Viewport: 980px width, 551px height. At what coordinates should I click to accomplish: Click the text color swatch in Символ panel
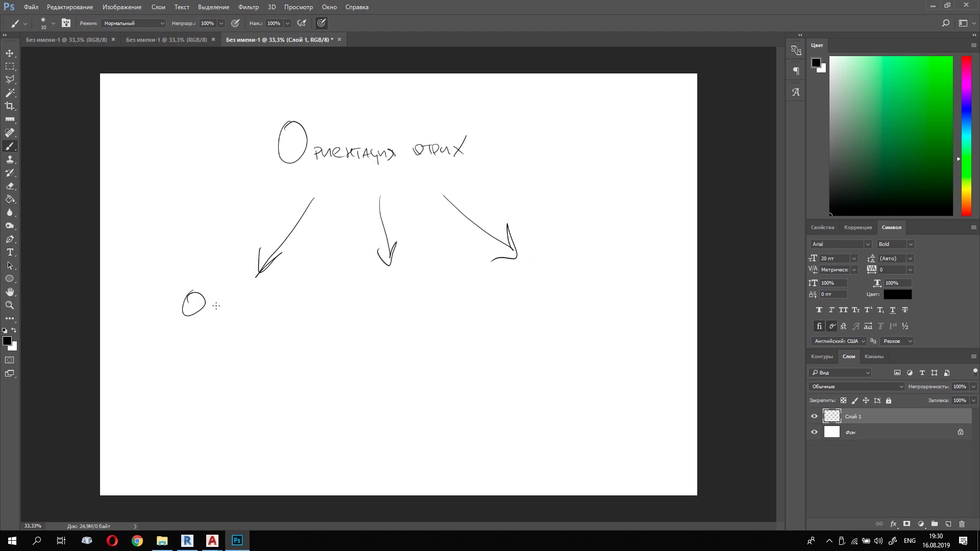[x=897, y=294]
